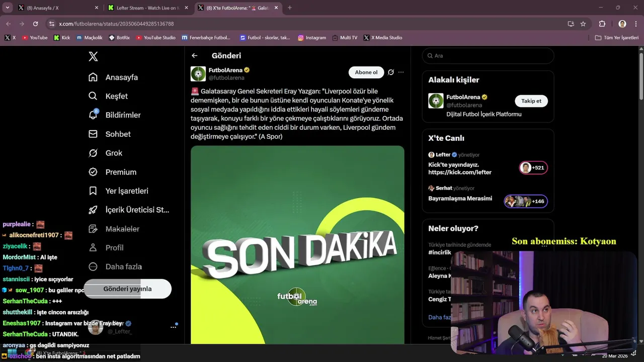Click Abone ol button

coord(366,72)
